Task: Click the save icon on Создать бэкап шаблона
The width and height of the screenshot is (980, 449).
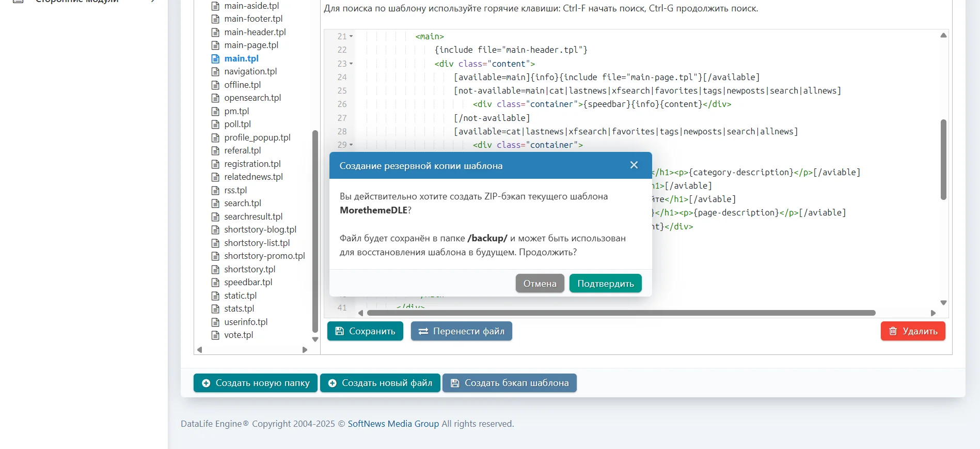Action: pos(455,383)
